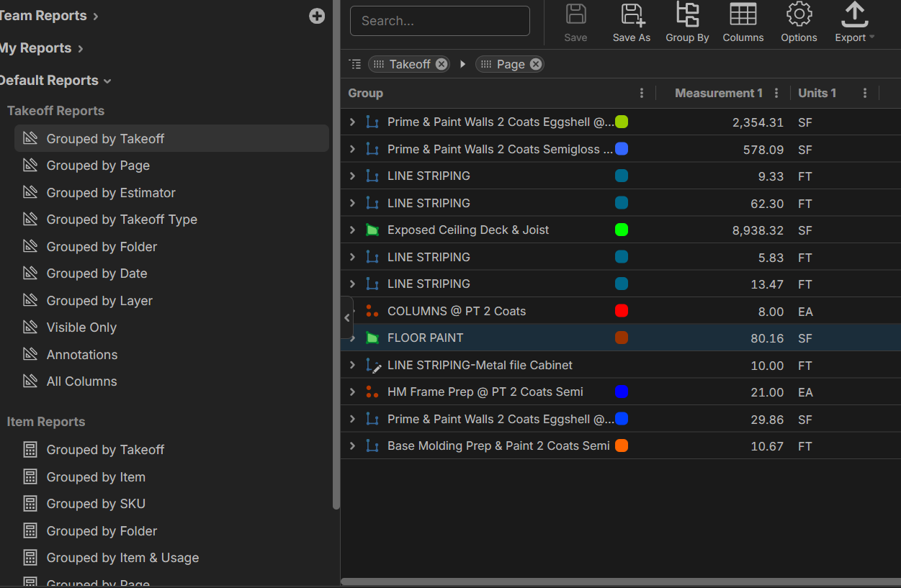Select Grouped by Page takeoff report

point(98,166)
